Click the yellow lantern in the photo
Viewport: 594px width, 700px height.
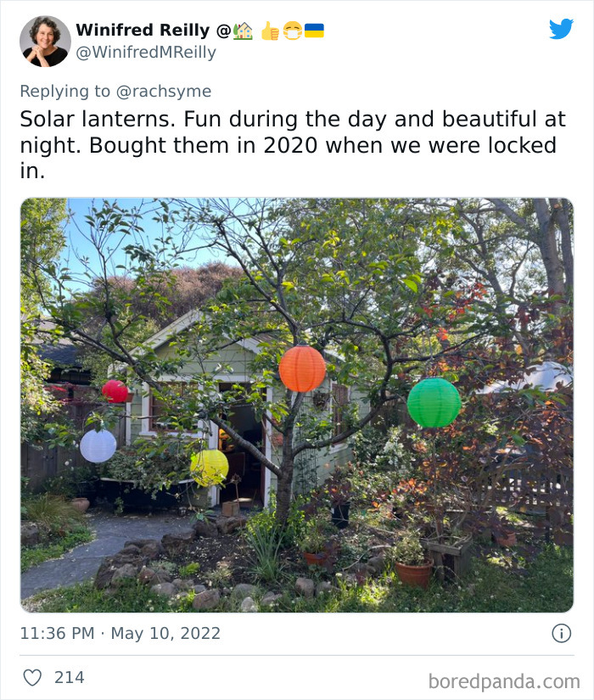(x=210, y=468)
